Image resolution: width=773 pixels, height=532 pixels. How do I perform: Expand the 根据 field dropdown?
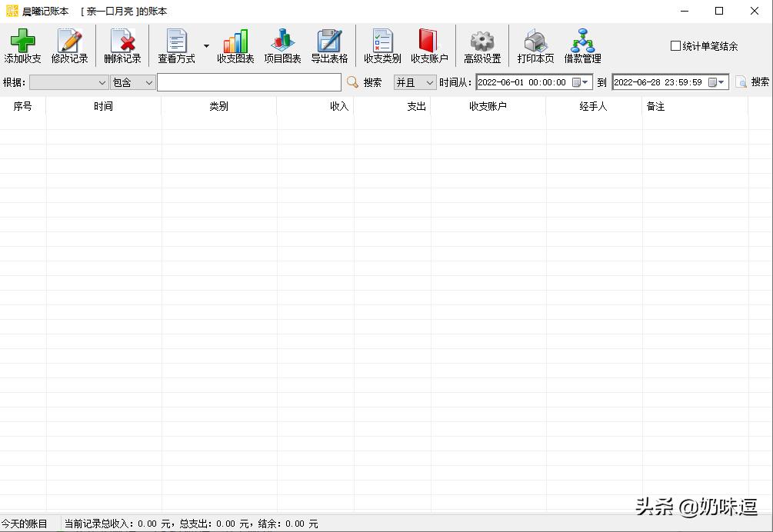pos(102,82)
